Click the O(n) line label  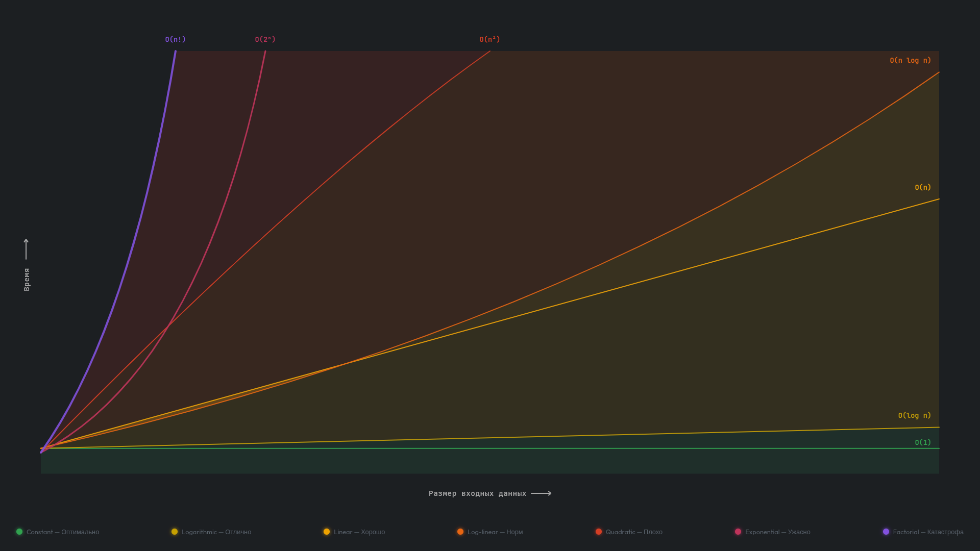tap(922, 187)
